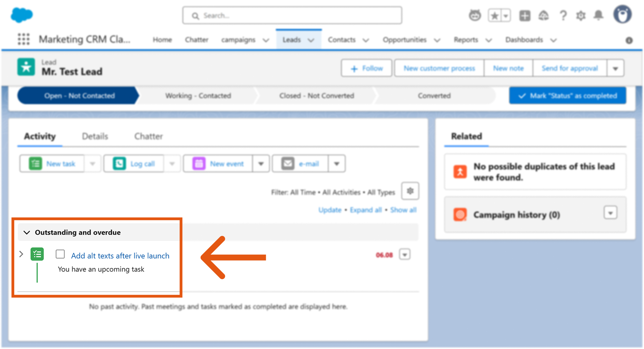Click the Help question mark icon
Image resolution: width=644 pixels, height=349 pixels.
(563, 16)
